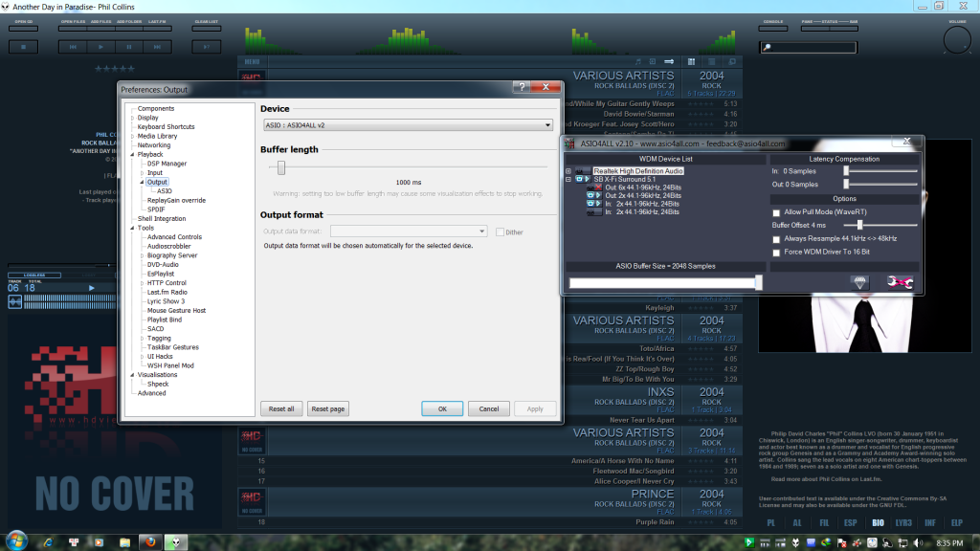
Task: Adjust the In latency compensation slider
Action: click(x=846, y=170)
